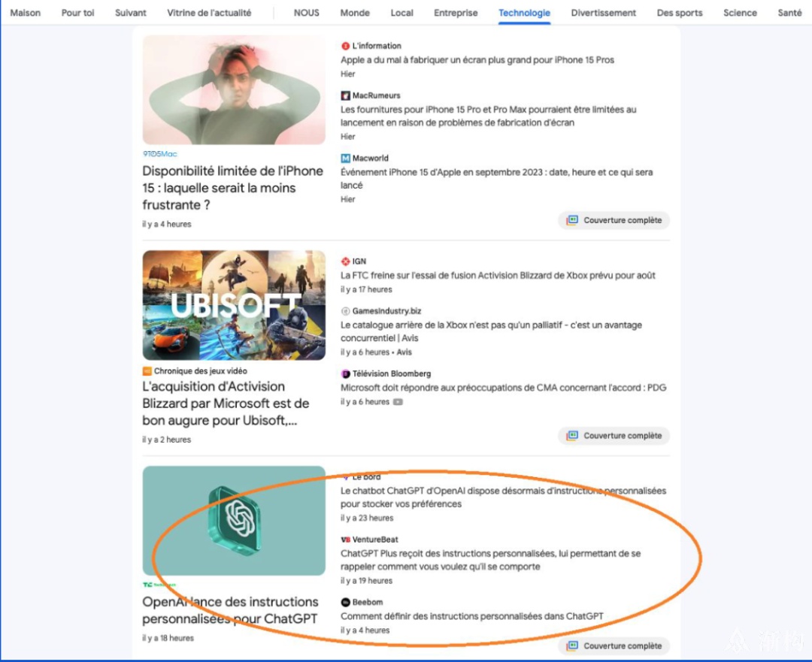Open Couverture complète for Activision story

pos(614,436)
